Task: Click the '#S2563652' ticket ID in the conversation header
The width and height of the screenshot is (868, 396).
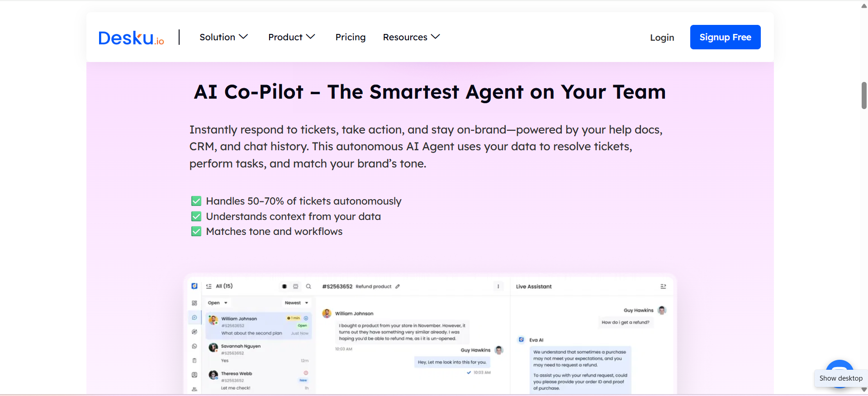Action: (337, 286)
